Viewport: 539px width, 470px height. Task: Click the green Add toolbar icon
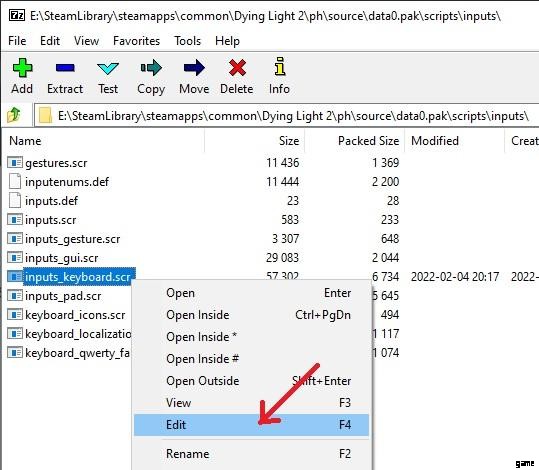point(22,67)
